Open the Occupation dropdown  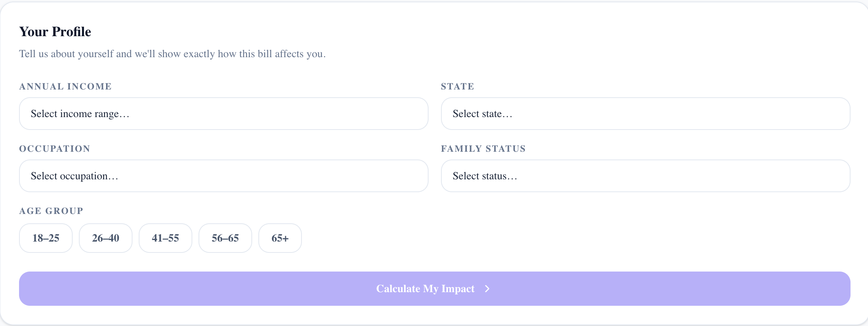[x=223, y=176]
